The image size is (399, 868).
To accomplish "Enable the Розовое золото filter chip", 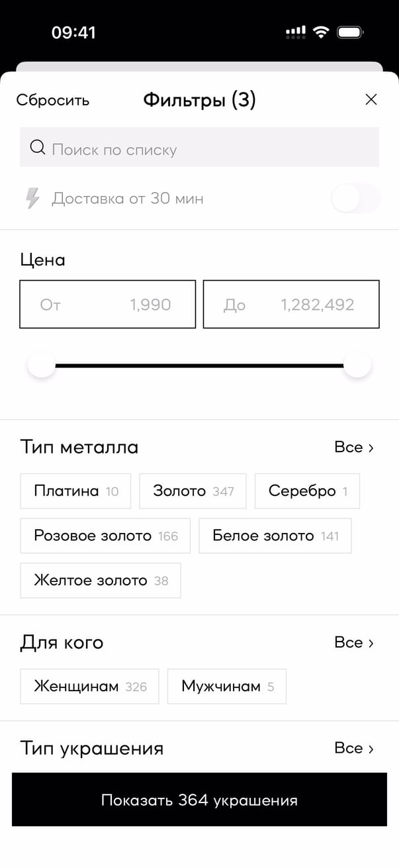I will 105,536.
